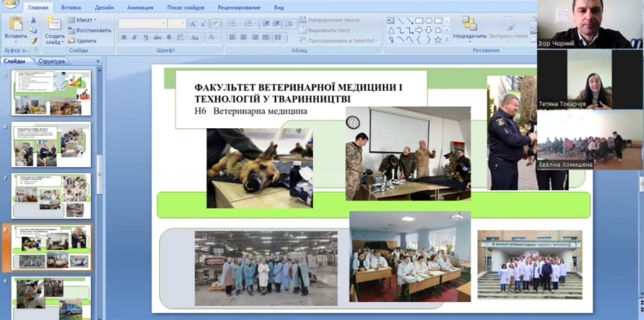The height and width of the screenshot is (320, 644).
Task: Select slide 6 thumbnail
Action: pos(52,144)
